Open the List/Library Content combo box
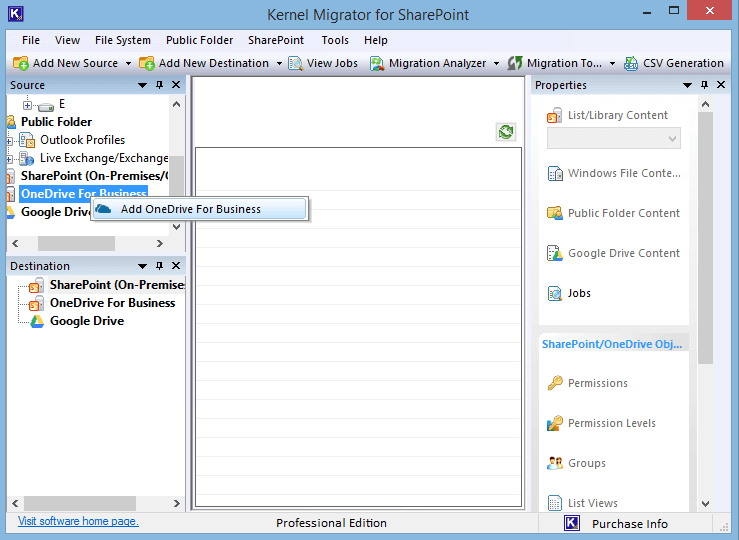 pos(614,139)
